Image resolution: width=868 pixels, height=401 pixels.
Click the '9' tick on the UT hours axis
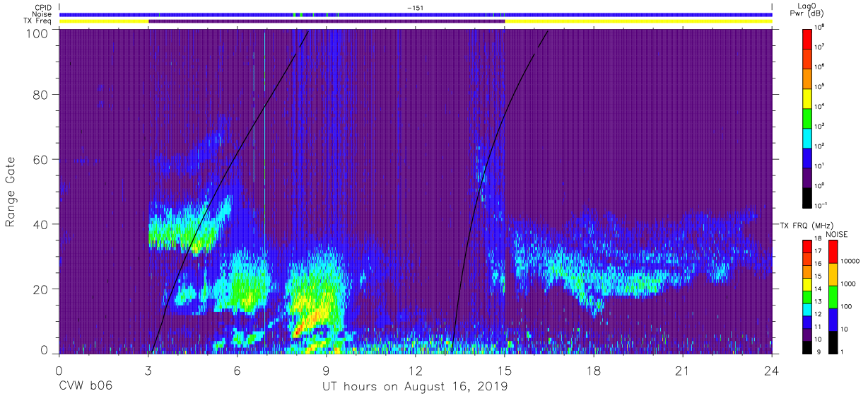coord(327,370)
